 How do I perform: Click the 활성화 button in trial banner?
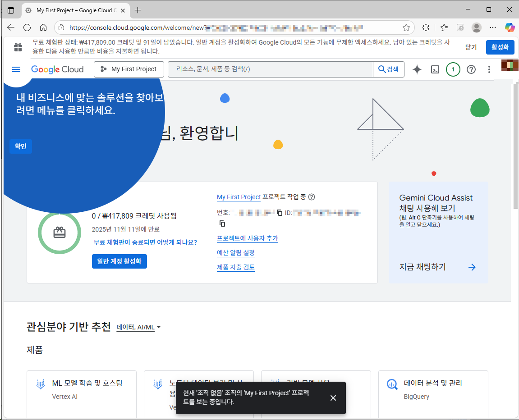click(500, 47)
